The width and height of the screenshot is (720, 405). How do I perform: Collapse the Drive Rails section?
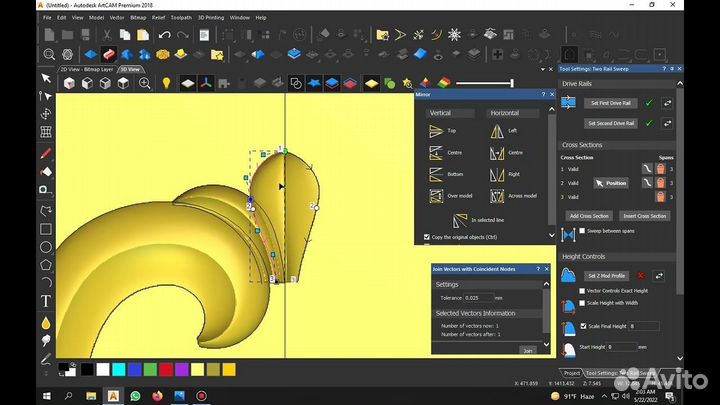[676, 84]
